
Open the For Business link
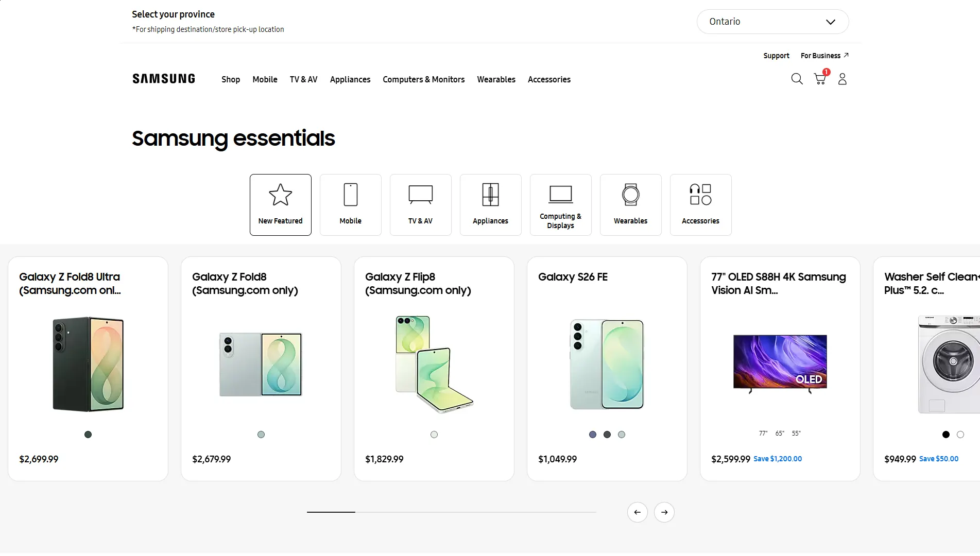point(824,56)
